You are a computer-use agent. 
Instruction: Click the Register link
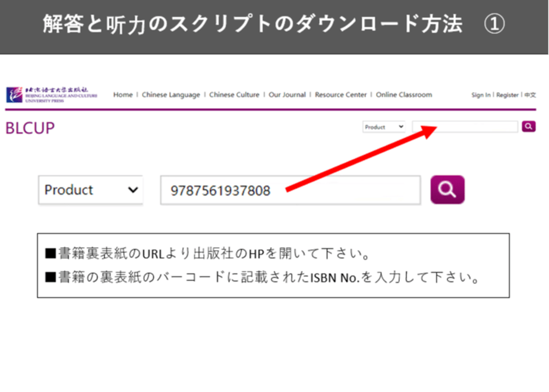click(x=507, y=95)
